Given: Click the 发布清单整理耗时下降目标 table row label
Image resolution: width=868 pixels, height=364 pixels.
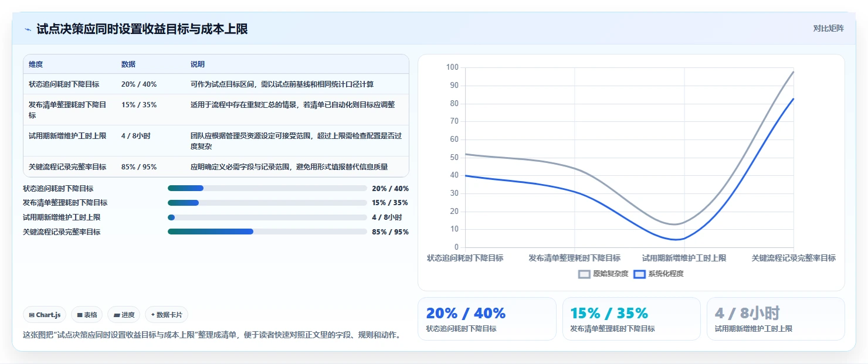Looking at the screenshot, I should [x=67, y=110].
